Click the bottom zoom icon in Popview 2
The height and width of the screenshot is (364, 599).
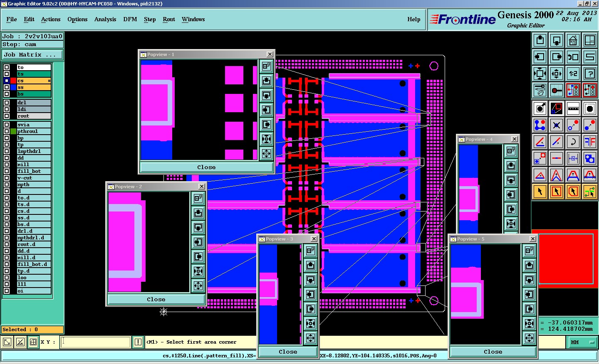tap(198, 285)
